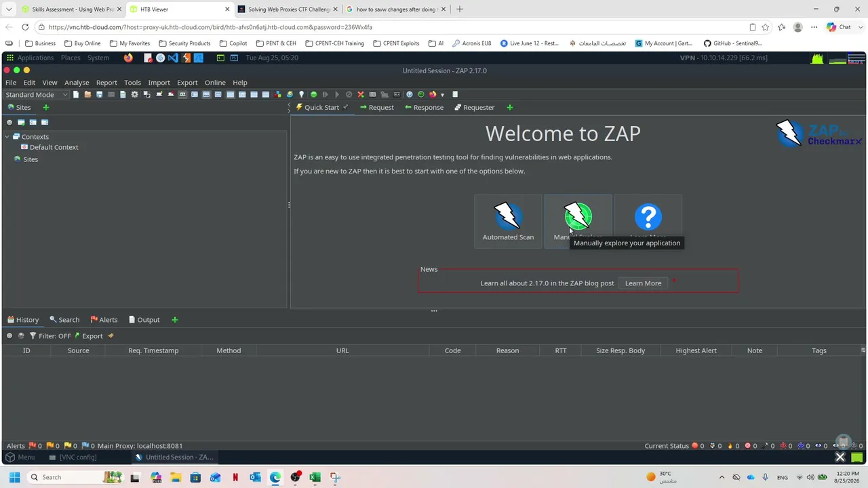Image resolution: width=868 pixels, height=488 pixels.
Task: Switch to the Request tab
Action: point(376,107)
